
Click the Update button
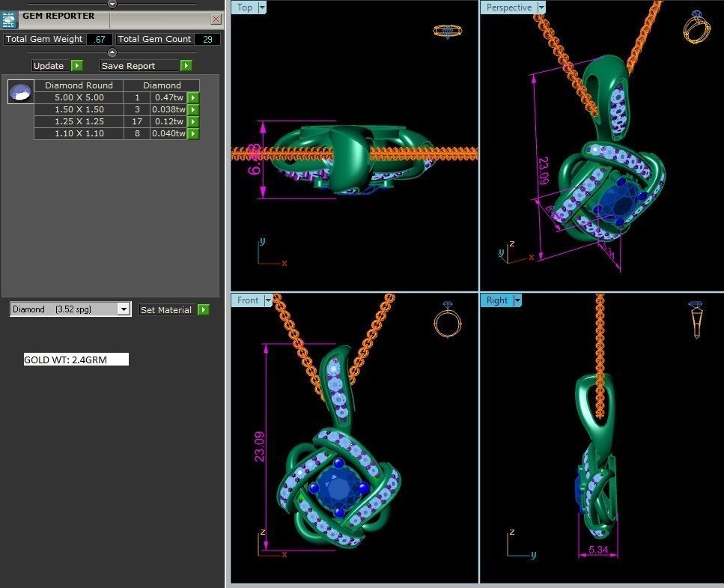[51, 66]
